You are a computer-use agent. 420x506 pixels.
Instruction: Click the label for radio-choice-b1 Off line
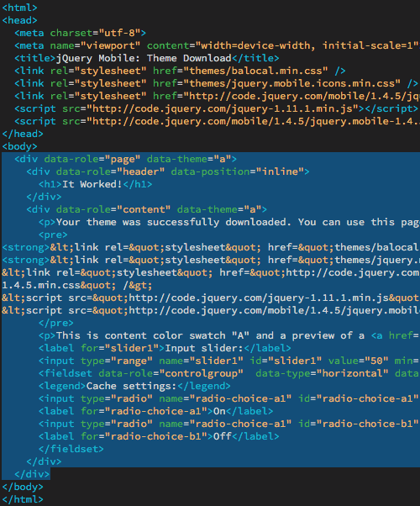[x=159, y=436]
